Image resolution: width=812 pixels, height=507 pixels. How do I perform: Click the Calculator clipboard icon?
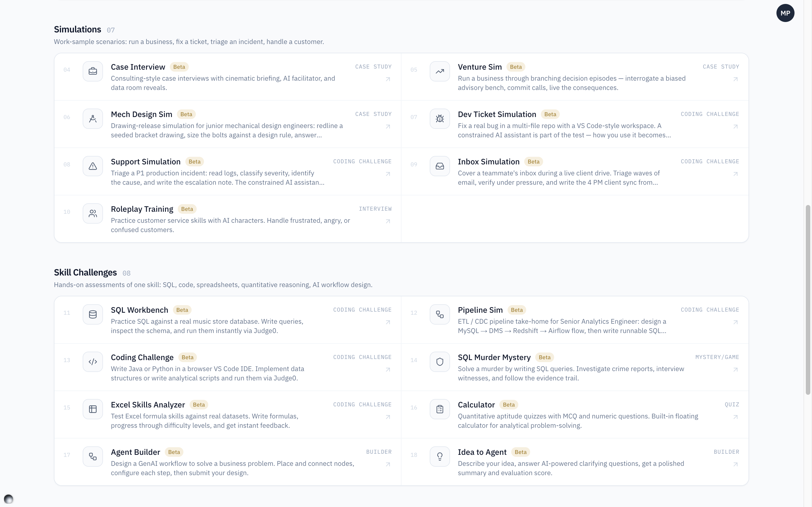(x=440, y=409)
